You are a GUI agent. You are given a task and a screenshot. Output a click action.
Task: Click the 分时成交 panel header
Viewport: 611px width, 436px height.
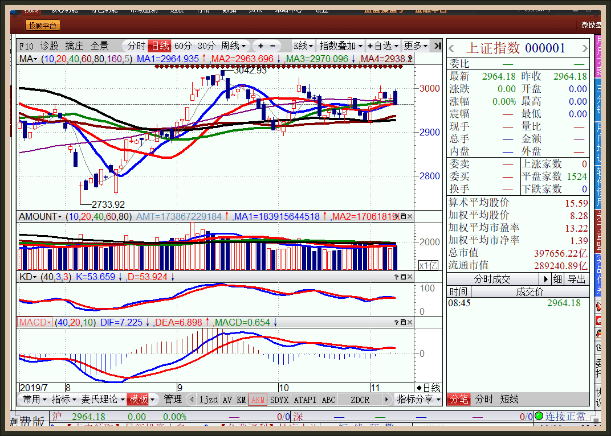point(492,279)
